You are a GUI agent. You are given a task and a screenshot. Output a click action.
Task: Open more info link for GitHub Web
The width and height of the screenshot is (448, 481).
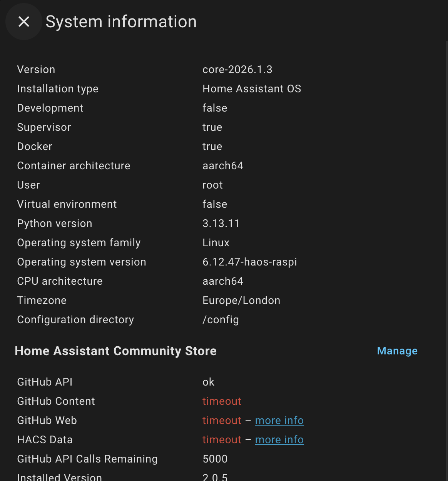(x=279, y=421)
